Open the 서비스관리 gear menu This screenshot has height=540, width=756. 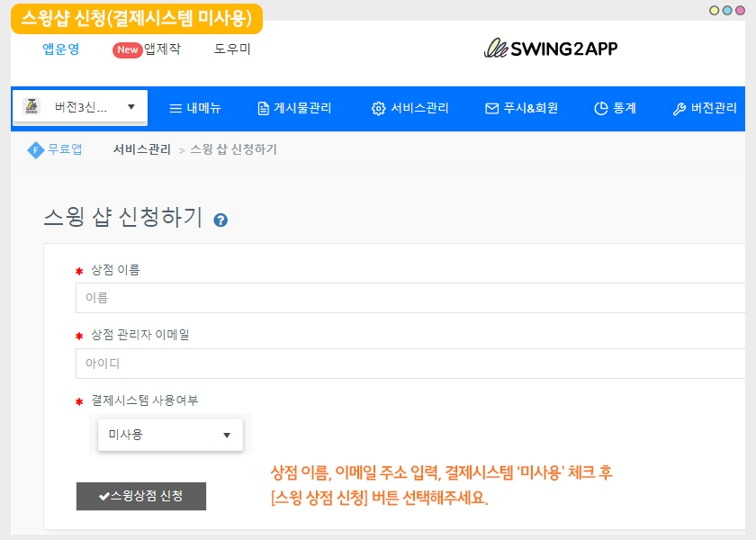point(410,108)
